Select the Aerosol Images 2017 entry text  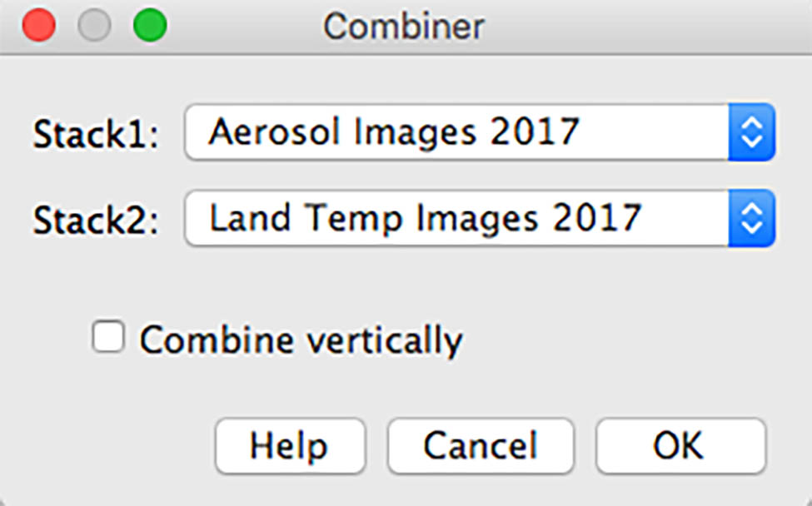click(x=393, y=131)
